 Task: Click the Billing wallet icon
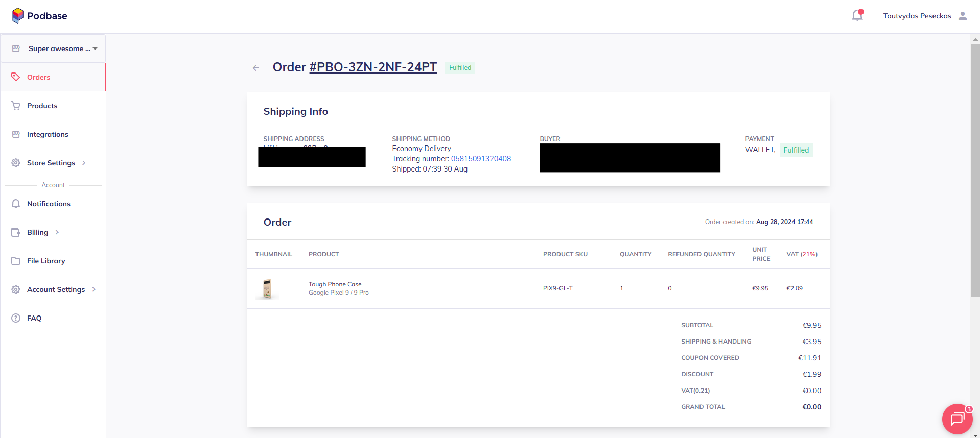click(x=16, y=232)
